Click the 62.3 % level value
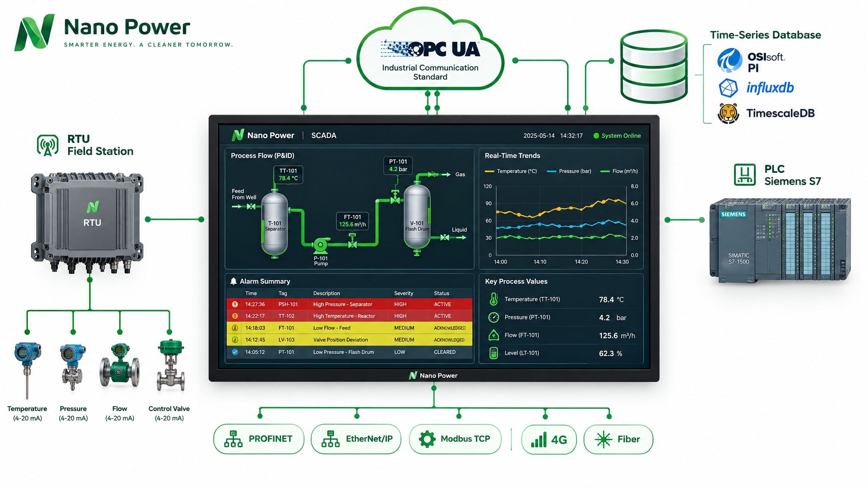 (x=610, y=353)
